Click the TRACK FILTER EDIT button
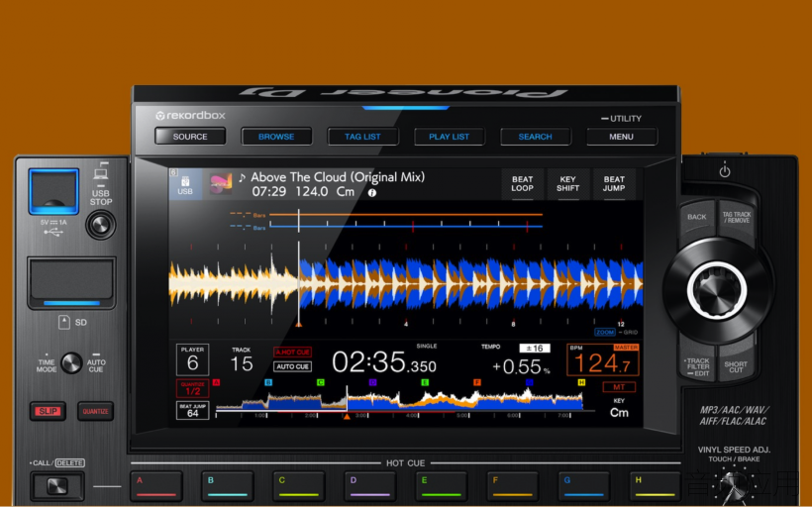The width and height of the screenshot is (812, 507). point(697,365)
